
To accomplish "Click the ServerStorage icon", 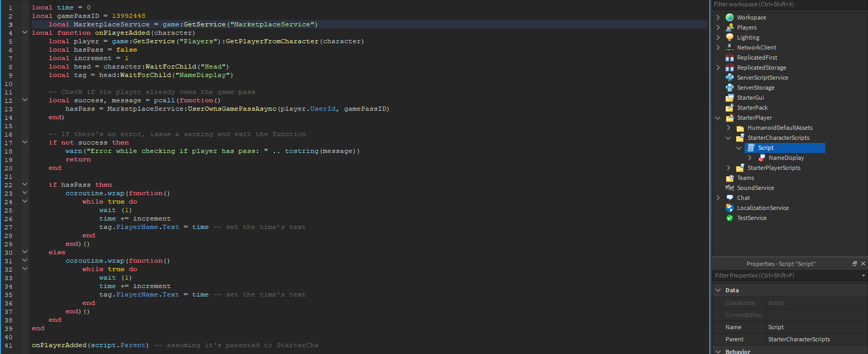I will click(729, 88).
